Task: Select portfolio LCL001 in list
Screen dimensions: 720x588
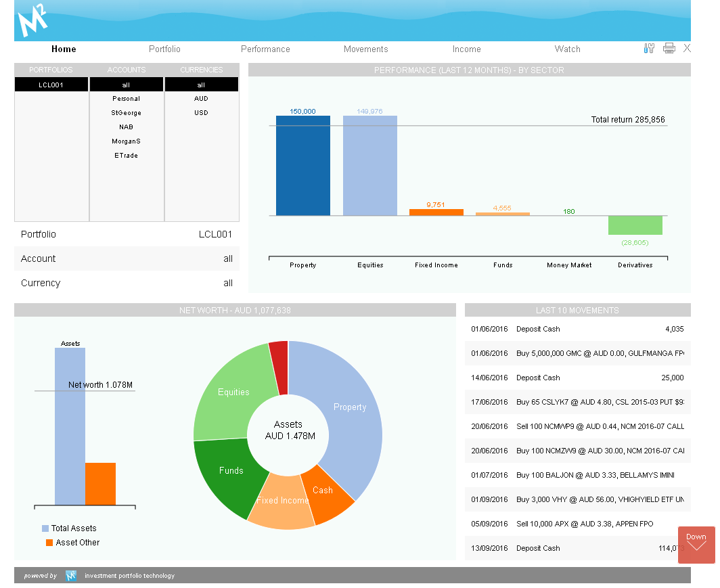Action: (51, 85)
